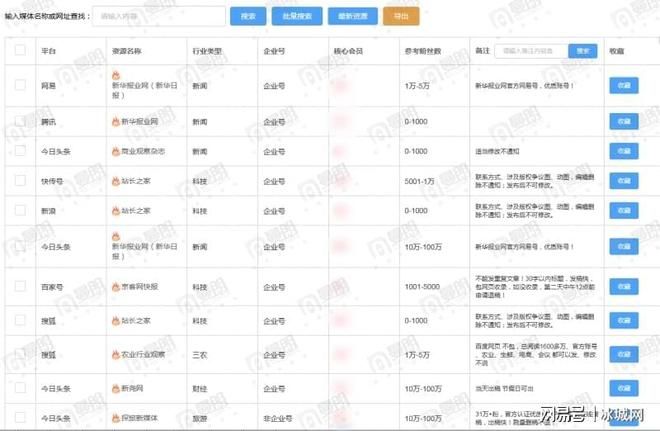
Task: Click the 企业号 column header
Action: point(274,51)
